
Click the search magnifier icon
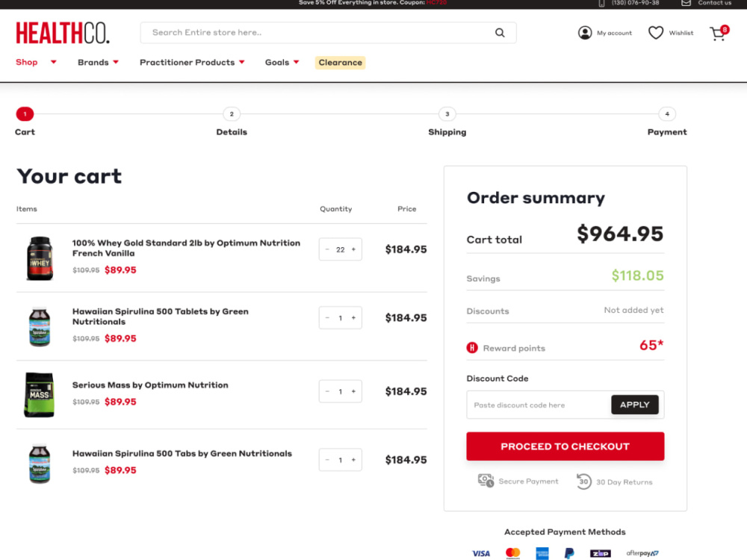(x=500, y=33)
